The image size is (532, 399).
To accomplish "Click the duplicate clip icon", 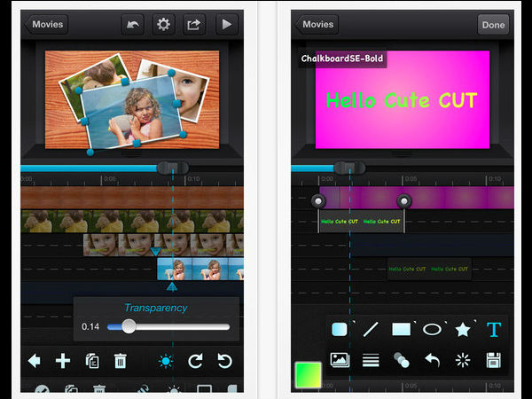I will 92,361.
